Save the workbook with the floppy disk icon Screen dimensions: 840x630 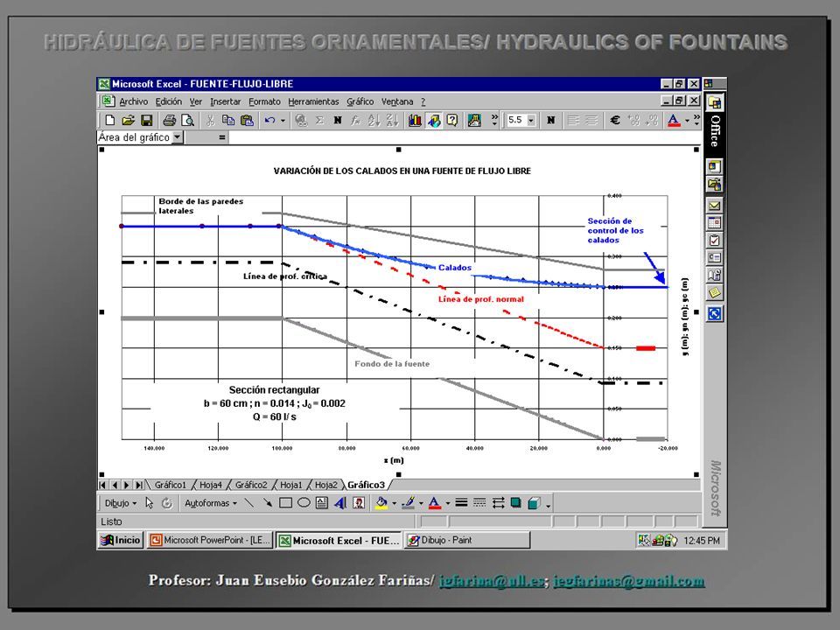pos(146,121)
